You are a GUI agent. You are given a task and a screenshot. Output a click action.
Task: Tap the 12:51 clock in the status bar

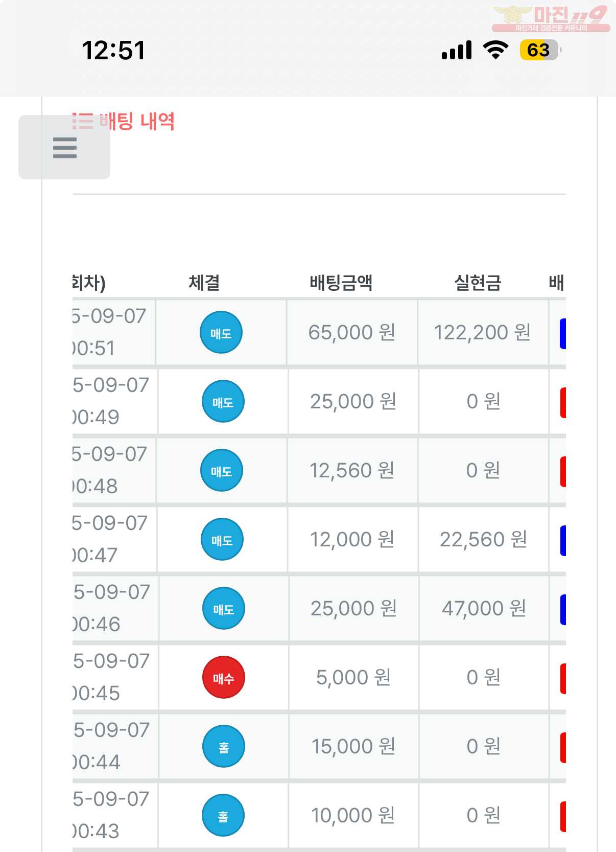[113, 51]
